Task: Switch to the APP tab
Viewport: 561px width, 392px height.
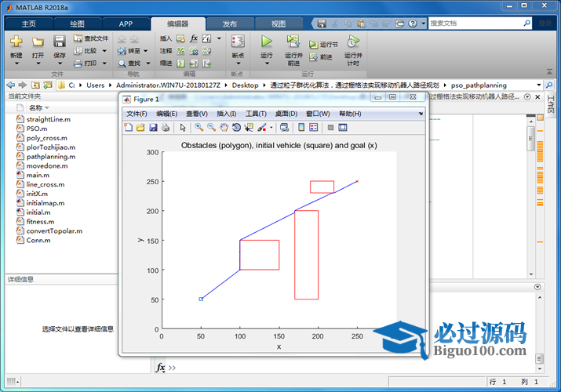Action: [126, 24]
